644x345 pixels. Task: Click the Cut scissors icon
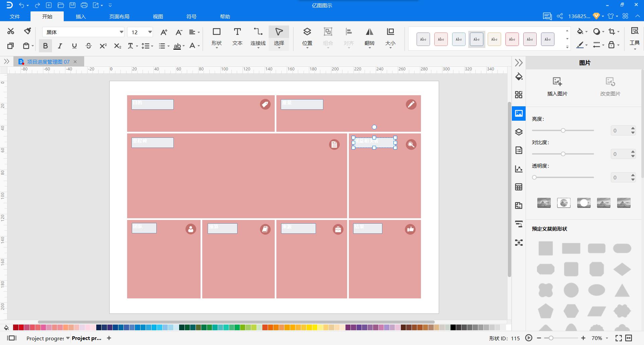(x=11, y=31)
